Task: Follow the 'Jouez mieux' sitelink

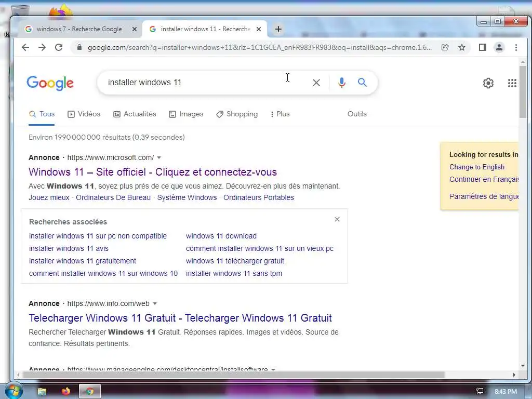Action: pos(49,198)
